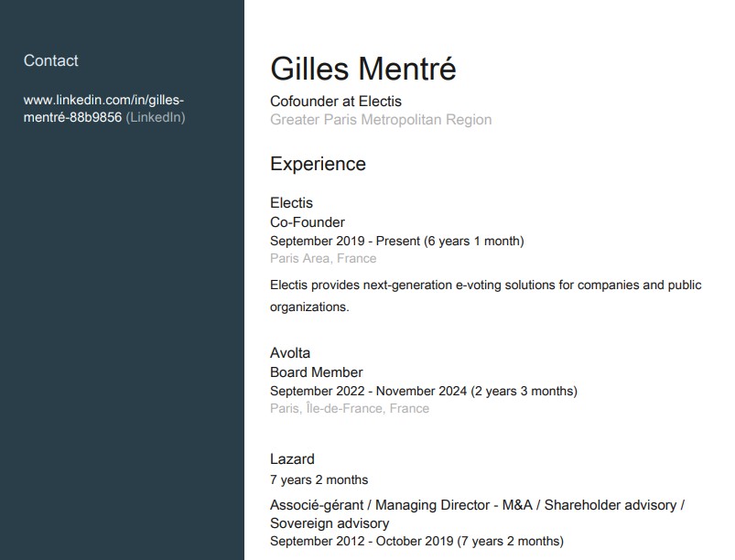Select the name Gilles Mentré title
This screenshot has width=735, height=560.
pos(362,69)
